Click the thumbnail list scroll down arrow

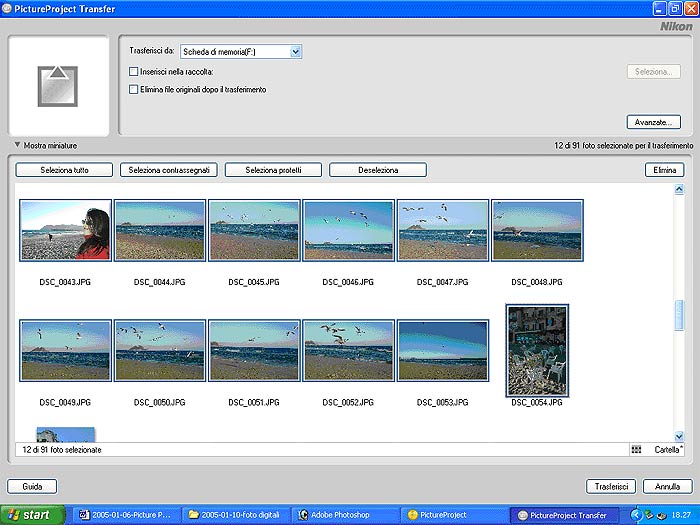tap(679, 436)
